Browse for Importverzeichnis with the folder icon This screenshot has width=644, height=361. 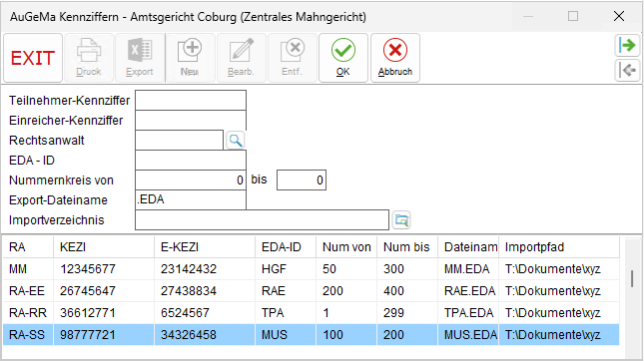click(401, 220)
